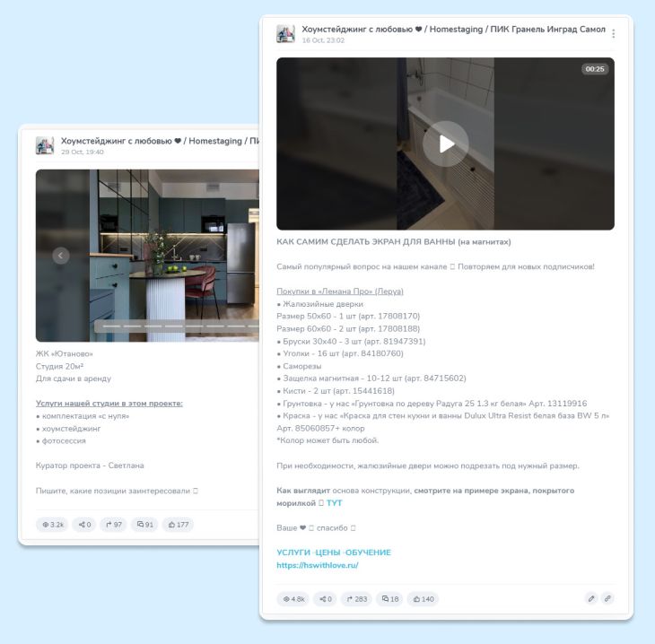Go to previous photo in kitchen carousel

pyautogui.click(x=61, y=256)
